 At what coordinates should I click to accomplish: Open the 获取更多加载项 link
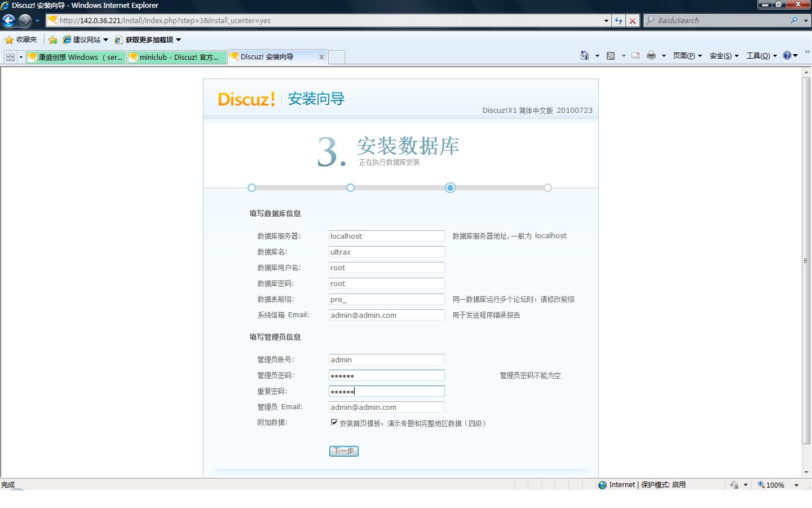coord(148,40)
